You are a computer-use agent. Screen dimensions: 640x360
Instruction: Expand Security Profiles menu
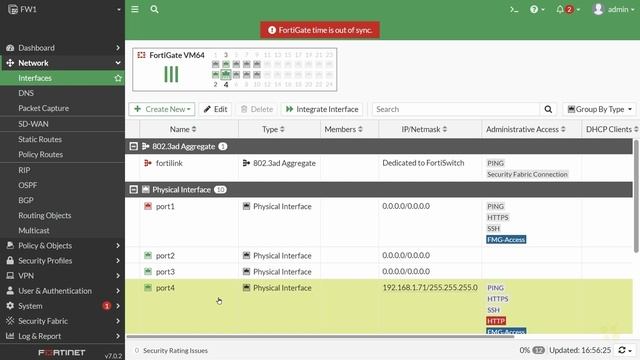[62, 261]
